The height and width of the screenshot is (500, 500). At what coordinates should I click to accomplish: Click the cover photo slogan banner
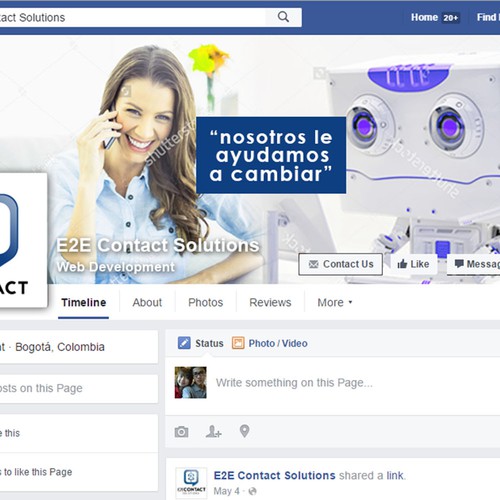point(271,155)
